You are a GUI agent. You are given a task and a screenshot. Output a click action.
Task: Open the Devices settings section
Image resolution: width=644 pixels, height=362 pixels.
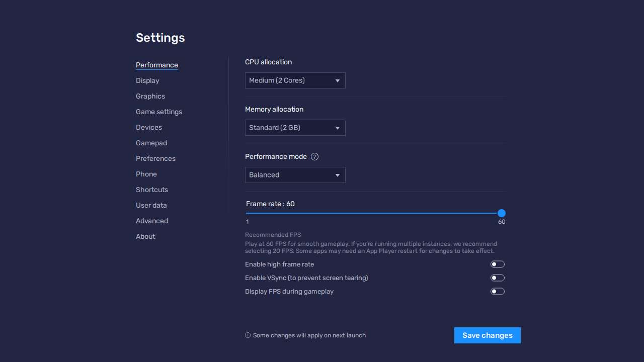(149, 127)
